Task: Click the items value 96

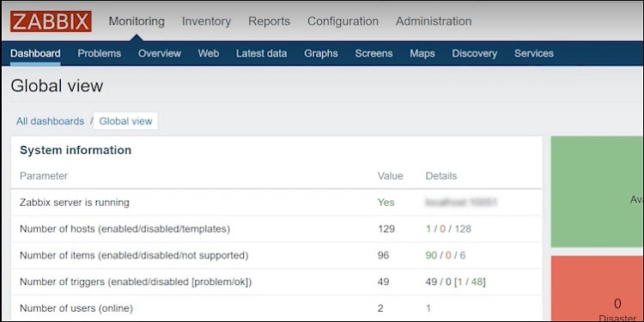Action: coord(383,256)
